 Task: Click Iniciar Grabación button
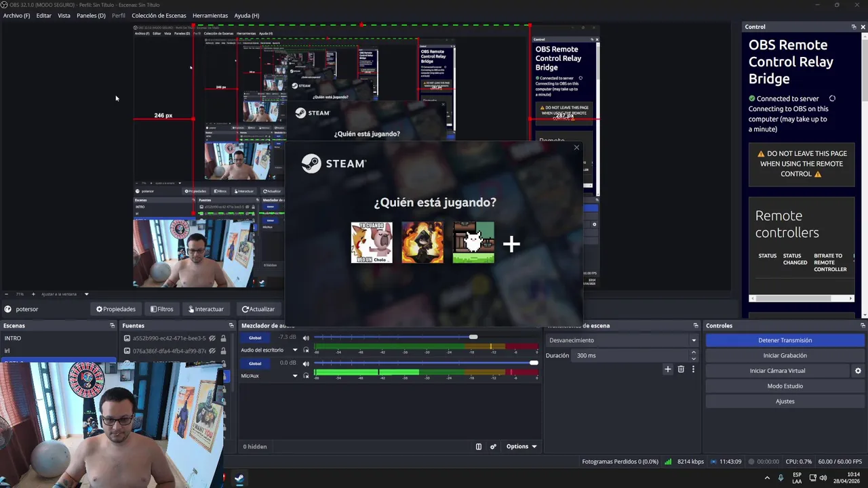point(785,355)
